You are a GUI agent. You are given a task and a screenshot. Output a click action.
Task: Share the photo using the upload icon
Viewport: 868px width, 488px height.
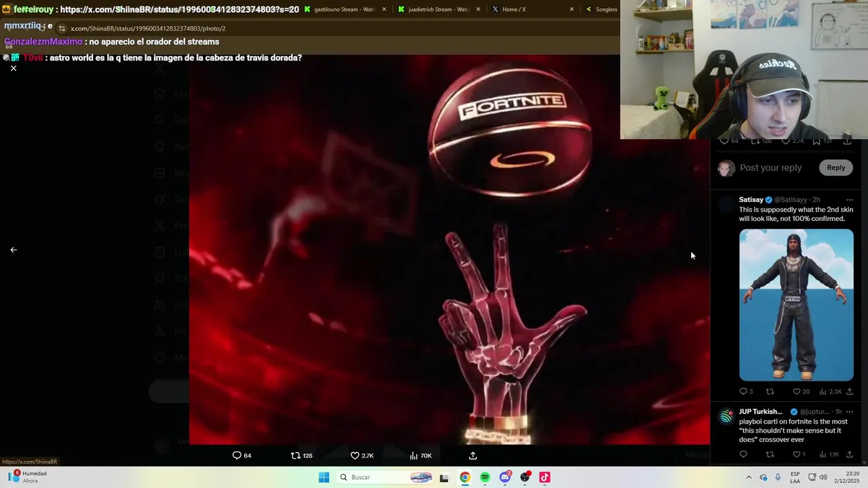[473, 455]
